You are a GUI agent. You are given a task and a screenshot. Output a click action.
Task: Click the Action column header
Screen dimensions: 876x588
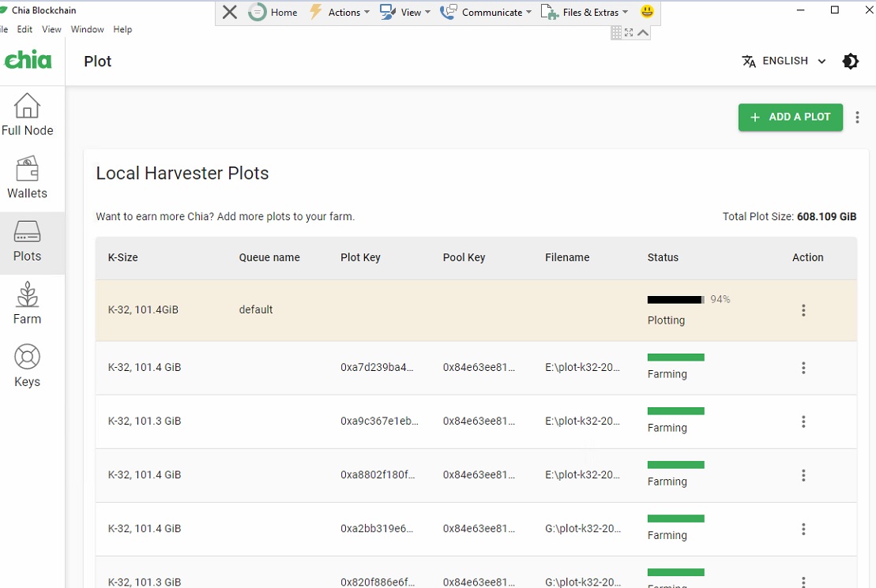click(807, 257)
